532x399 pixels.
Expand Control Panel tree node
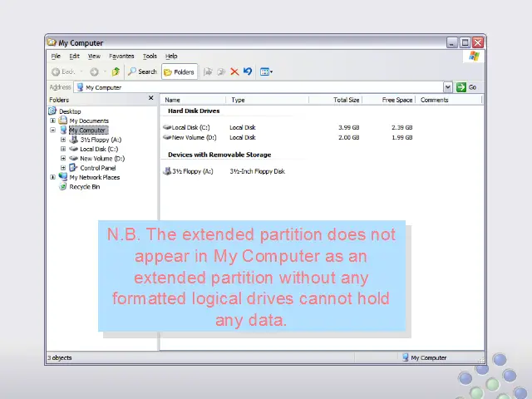click(x=63, y=168)
